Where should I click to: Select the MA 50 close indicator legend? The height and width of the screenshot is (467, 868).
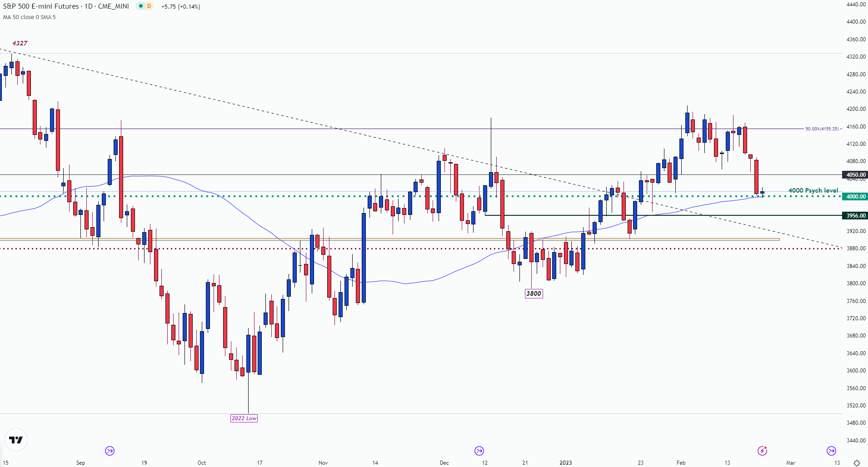(29, 17)
